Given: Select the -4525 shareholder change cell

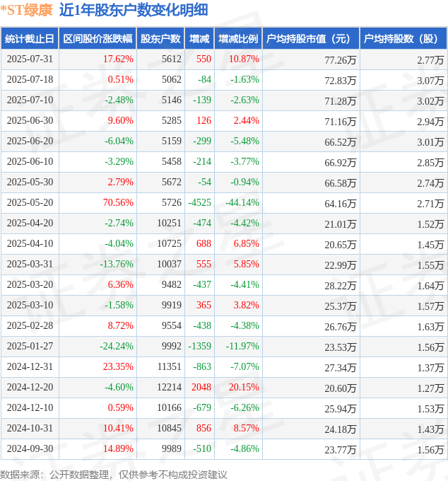Looking at the screenshot, I should pyautogui.click(x=199, y=203).
